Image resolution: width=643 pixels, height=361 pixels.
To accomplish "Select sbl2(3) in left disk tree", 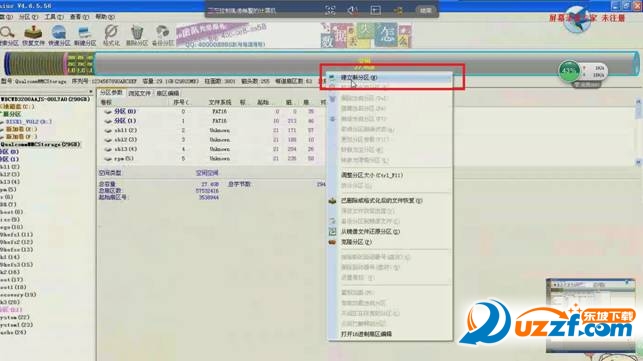I will (10, 174).
